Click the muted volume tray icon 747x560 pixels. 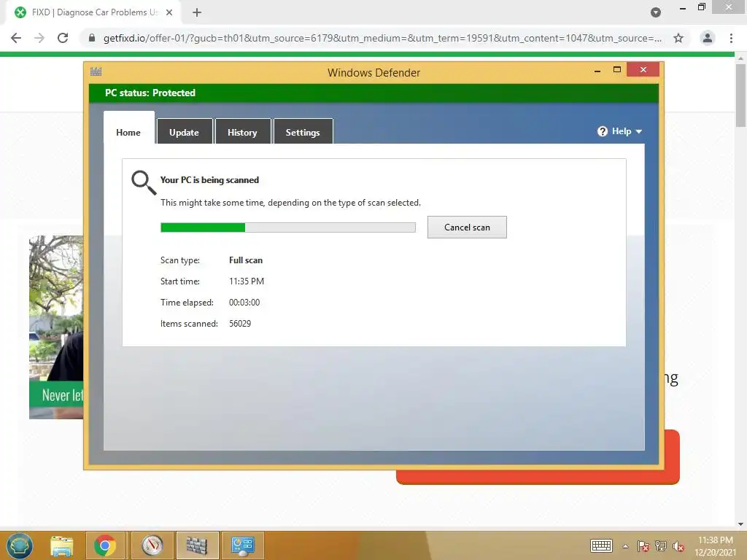678,546
